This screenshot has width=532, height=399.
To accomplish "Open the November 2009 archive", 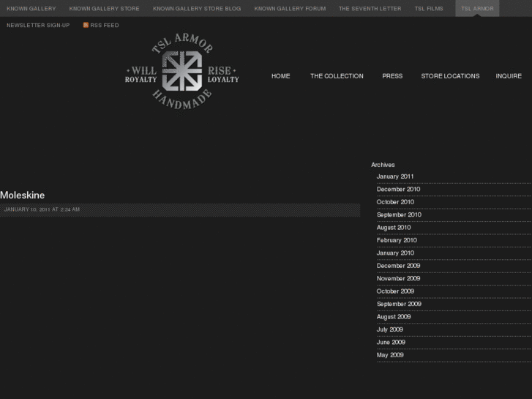I will pyautogui.click(x=398, y=278).
